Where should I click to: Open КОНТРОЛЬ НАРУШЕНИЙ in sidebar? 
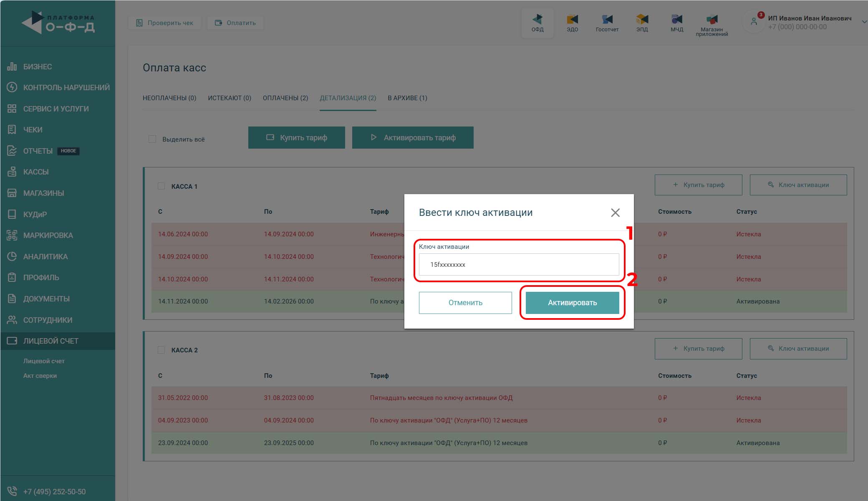pyautogui.click(x=58, y=87)
